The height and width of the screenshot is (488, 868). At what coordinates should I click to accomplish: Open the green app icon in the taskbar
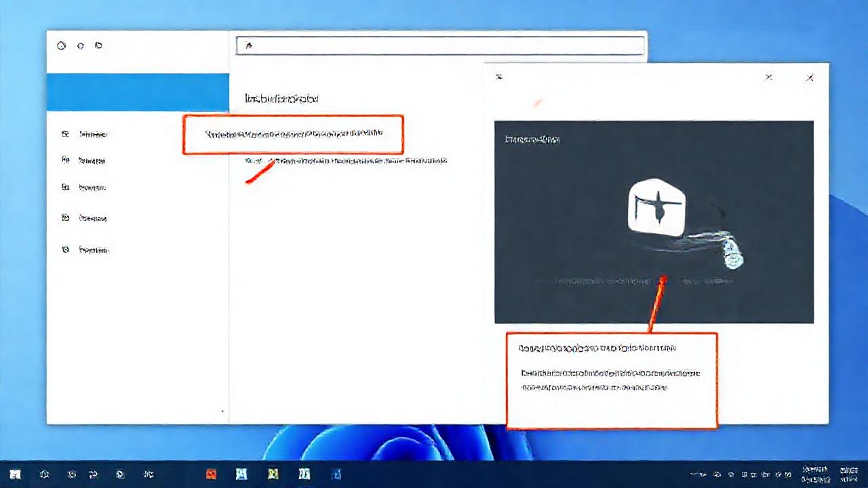tap(273, 474)
